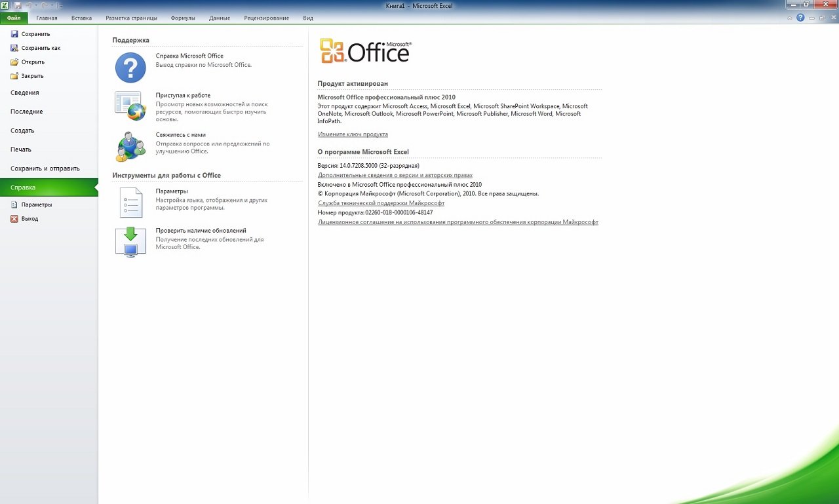Expand the Quick Access Toolbar customize dropdown
The image size is (839, 504).
61,6
